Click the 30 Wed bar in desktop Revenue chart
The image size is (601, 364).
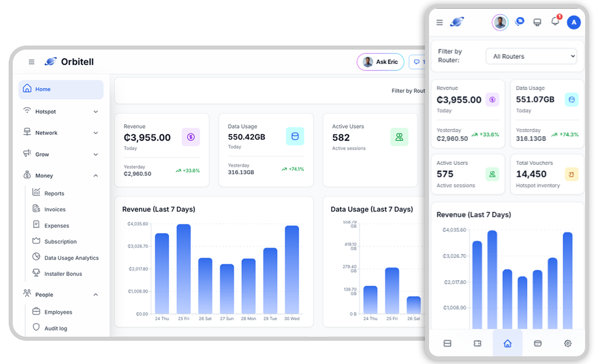pyautogui.click(x=292, y=270)
